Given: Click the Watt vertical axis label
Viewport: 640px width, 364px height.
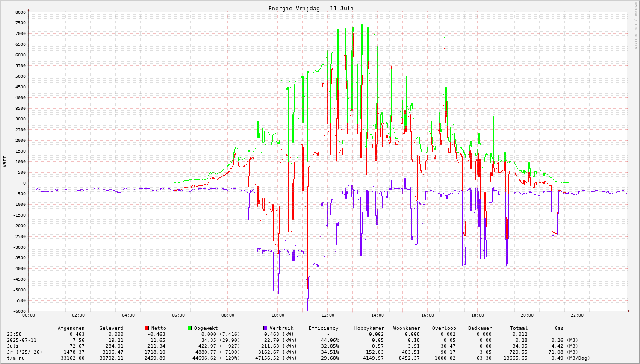Looking at the screenshot, I should click(5, 161).
